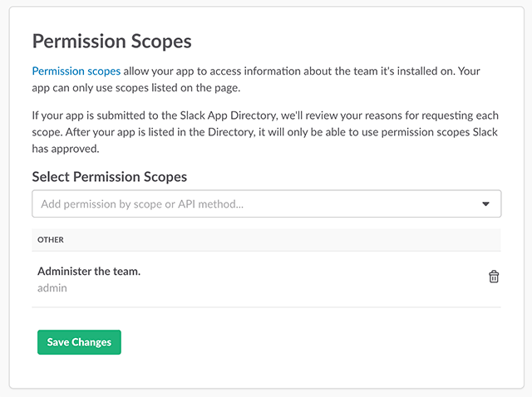The height and width of the screenshot is (397, 532).
Task: Select the Administer the team. entry
Action: (x=89, y=271)
